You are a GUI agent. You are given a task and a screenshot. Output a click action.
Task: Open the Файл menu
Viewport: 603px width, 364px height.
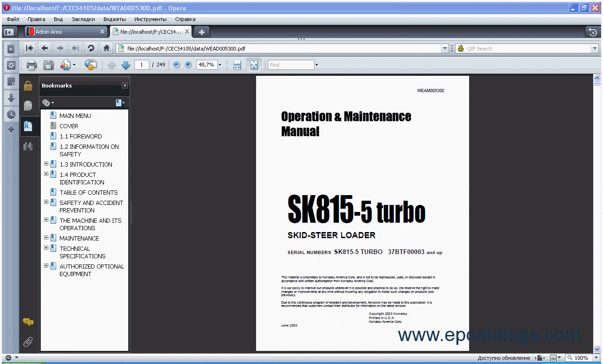(13, 19)
